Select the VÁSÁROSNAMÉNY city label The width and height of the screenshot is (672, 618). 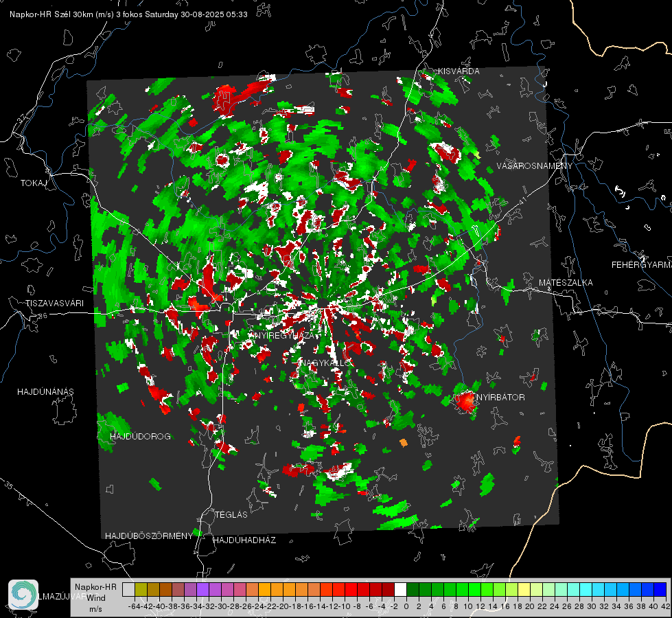point(535,166)
